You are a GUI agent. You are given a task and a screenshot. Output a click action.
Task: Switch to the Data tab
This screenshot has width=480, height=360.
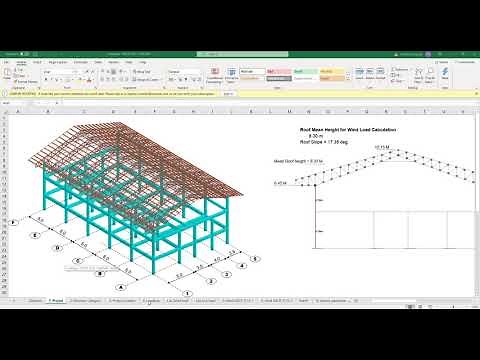point(98,62)
